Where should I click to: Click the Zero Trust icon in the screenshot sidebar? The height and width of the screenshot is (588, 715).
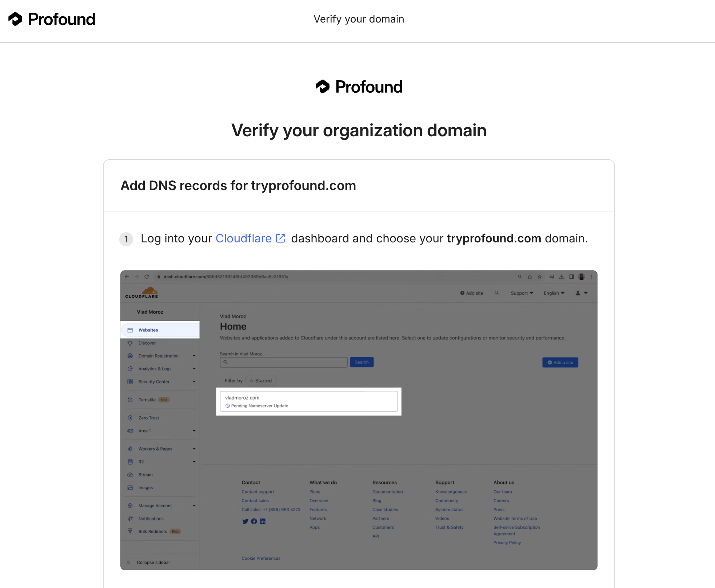[x=130, y=418]
